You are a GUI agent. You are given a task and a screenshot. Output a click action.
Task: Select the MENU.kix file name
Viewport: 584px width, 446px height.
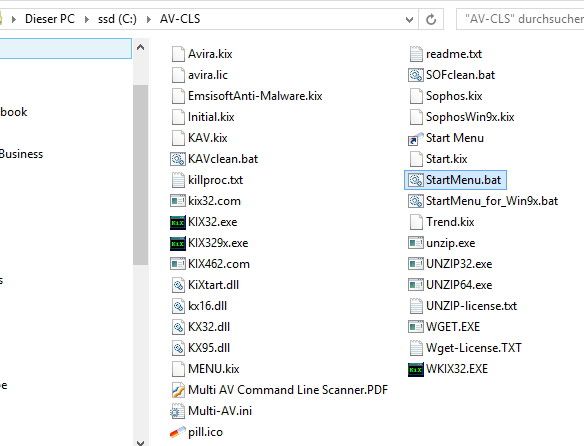(214, 369)
